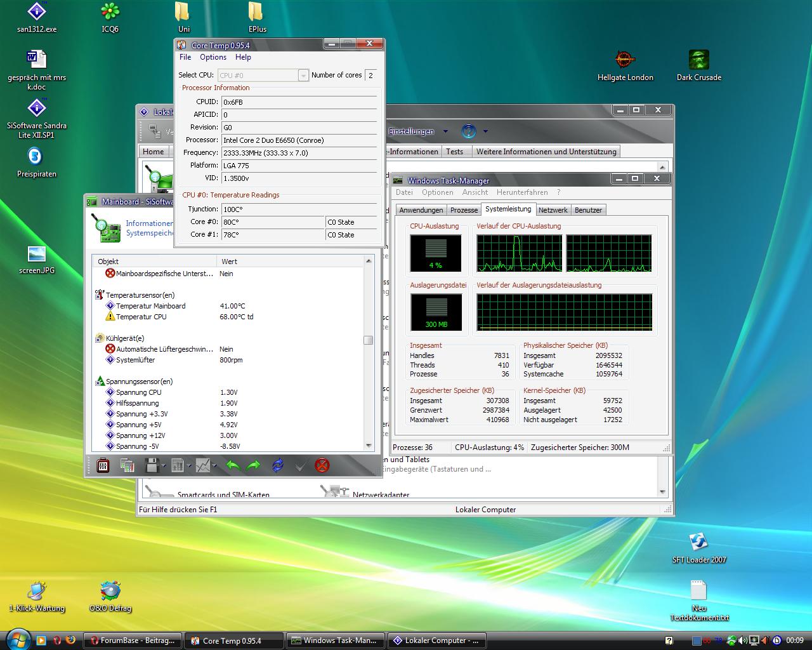The height and width of the screenshot is (650, 812).
Task: Click the Mainboard list vertical scrollbar thumb
Action: coord(368,340)
